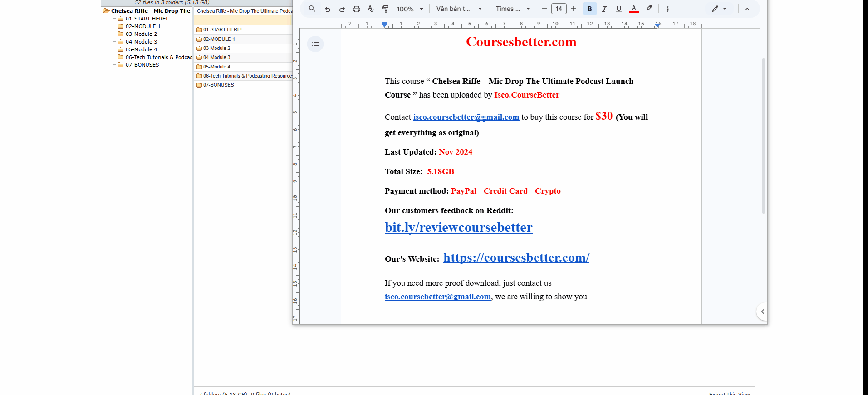
Task: Select the paint format roller icon
Action: click(x=385, y=9)
